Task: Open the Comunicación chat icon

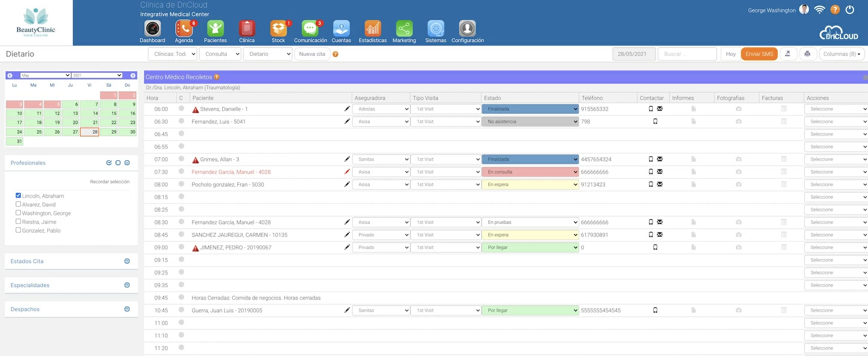Action: point(310,29)
